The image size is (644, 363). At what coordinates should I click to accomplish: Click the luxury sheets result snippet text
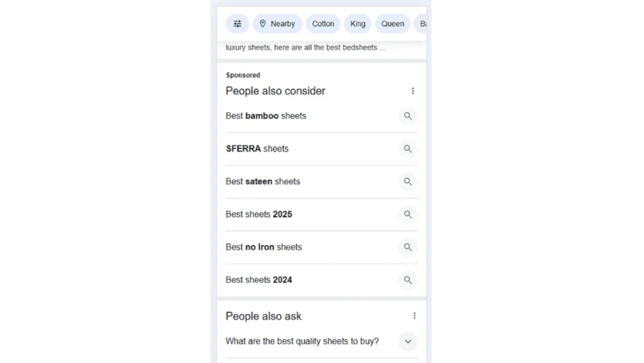(x=305, y=48)
